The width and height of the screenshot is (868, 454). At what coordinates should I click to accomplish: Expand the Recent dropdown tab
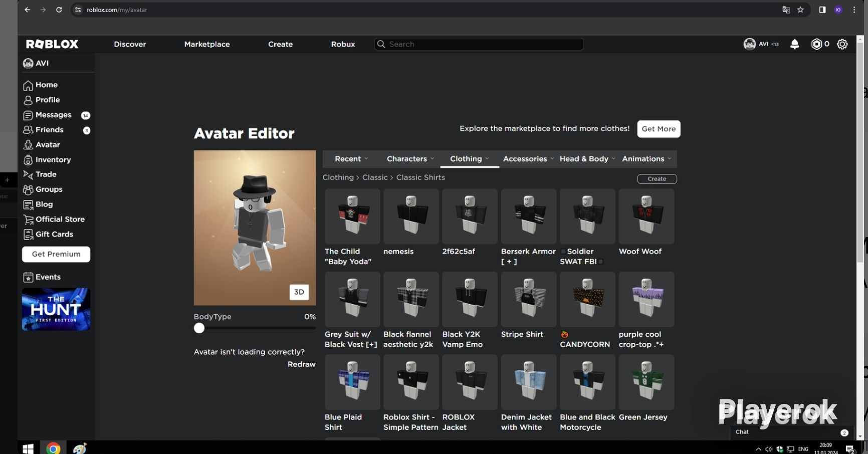(351, 159)
